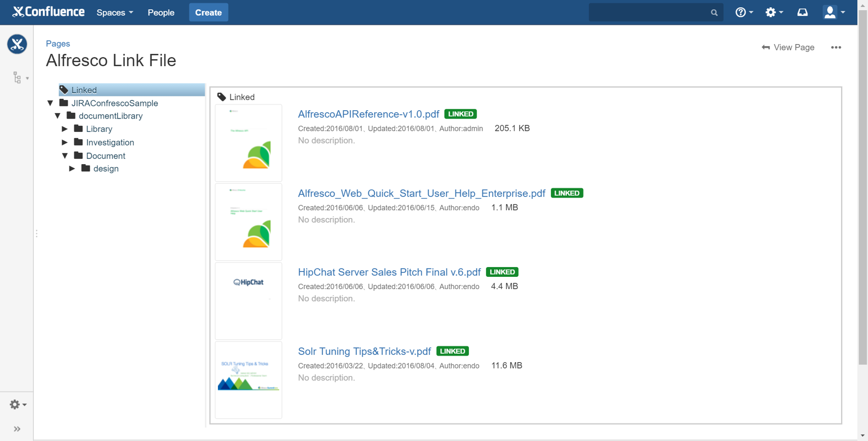
Task: Open the Spaces dropdown menu
Action: (115, 12)
